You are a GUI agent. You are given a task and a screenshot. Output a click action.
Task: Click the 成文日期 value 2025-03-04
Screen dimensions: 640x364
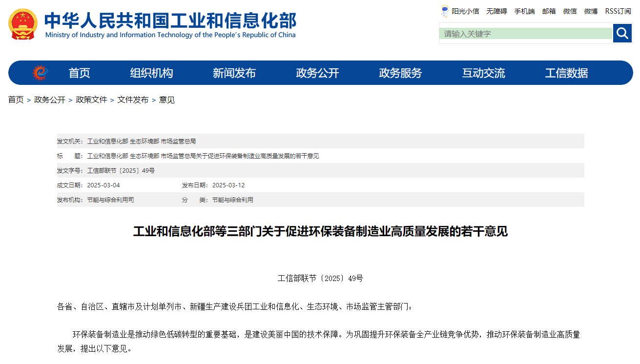pyautogui.click(x=103, y=185)
